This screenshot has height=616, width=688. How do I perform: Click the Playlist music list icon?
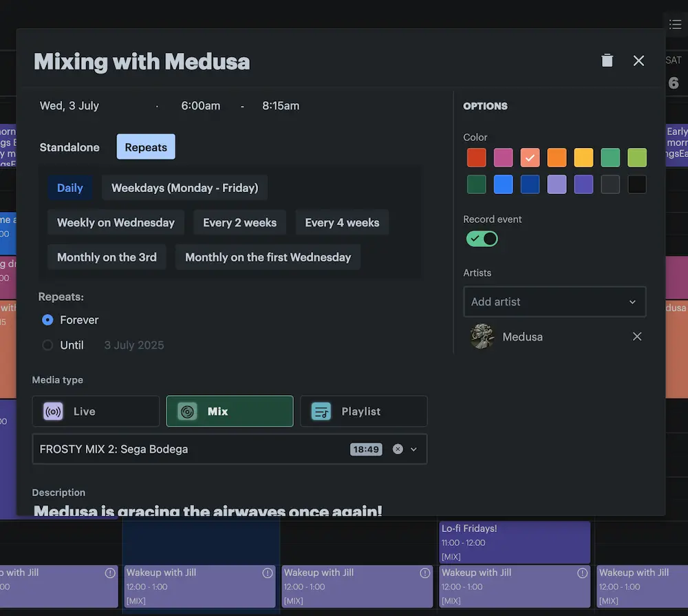[321, 412]
